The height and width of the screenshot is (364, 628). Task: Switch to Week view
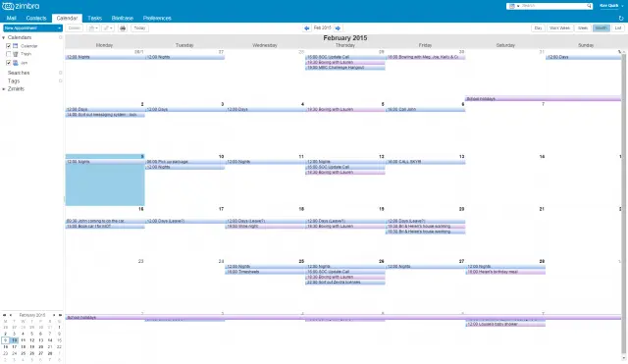tap(583, 28)
